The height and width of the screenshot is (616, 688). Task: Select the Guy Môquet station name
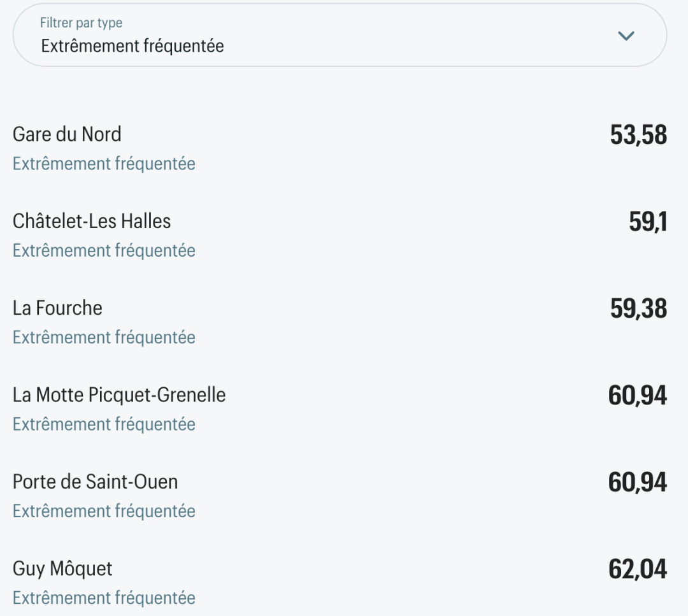tap(62, 568)
